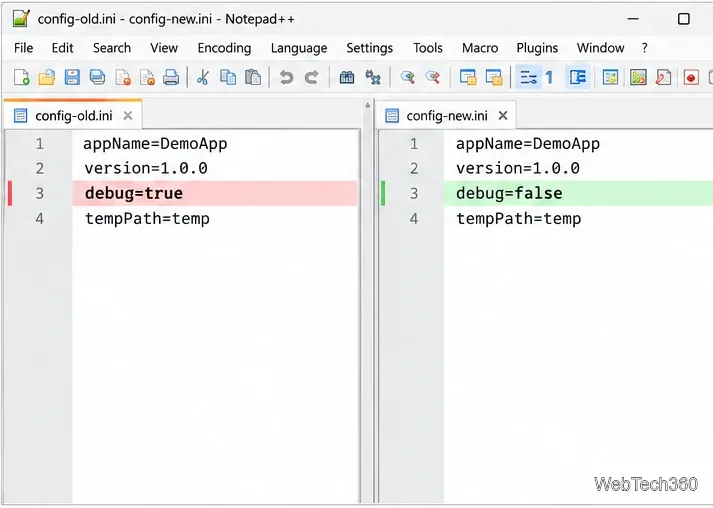Open the View menu
713x508 pixels.
(x=164, y=48)
